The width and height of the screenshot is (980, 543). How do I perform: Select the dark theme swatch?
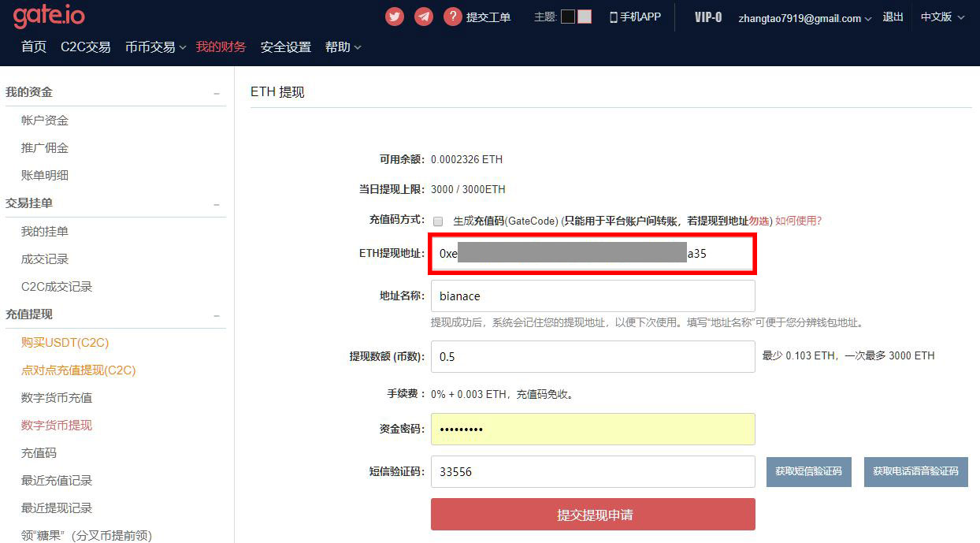(568, 17)
